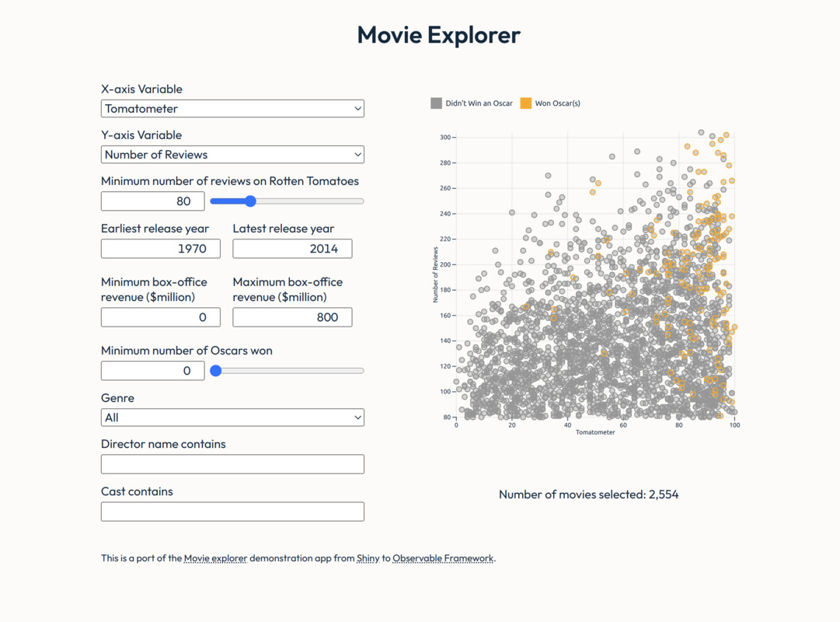Screen dimensions: 840x622
Task: Open the Observable Framework link
Action: (443, 558)
